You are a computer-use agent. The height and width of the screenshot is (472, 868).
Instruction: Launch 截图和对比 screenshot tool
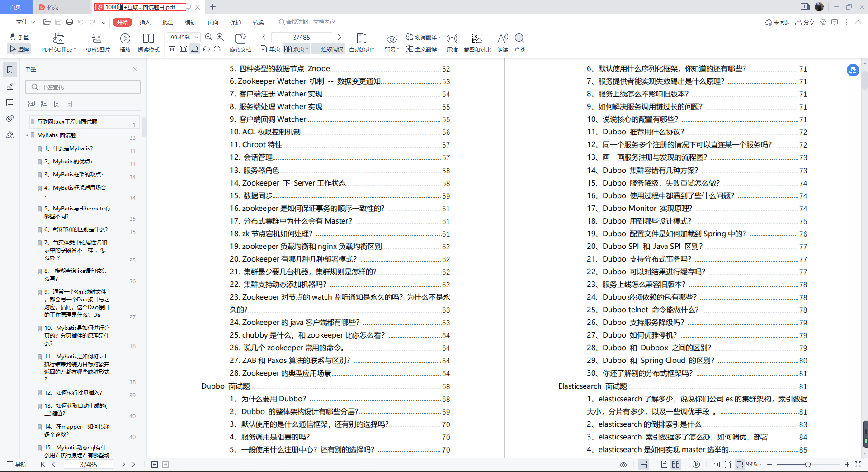coord(477,42)
